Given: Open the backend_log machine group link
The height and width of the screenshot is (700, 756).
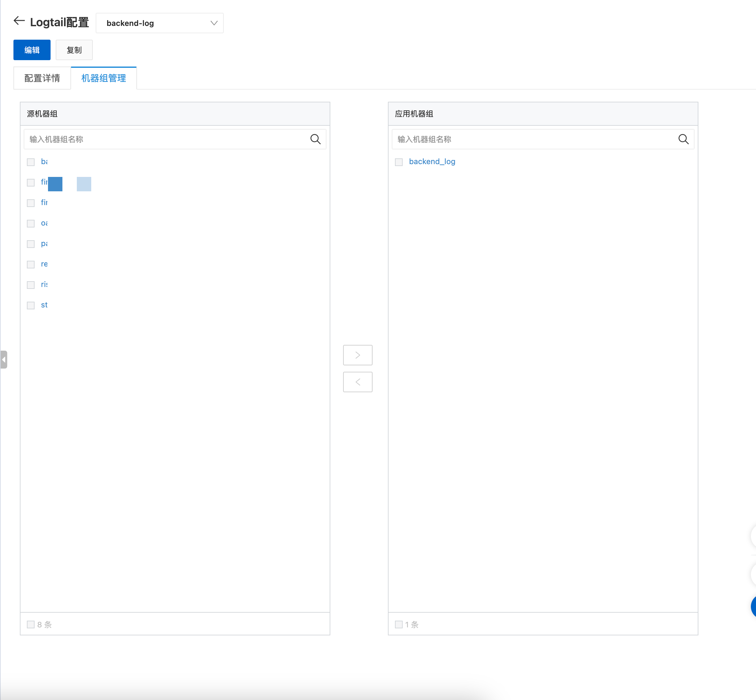Looking at the screenshot, I should 432,162.
